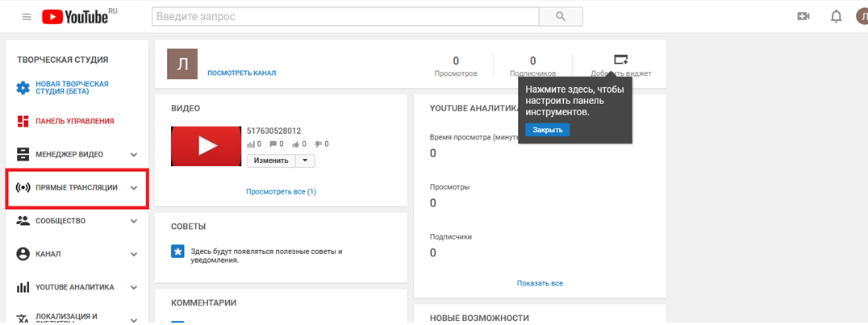Image resolution: width=868 pixels, height=325 pixels.
Task: Click the Channel person icon
Action: click(x=23, y=254)
